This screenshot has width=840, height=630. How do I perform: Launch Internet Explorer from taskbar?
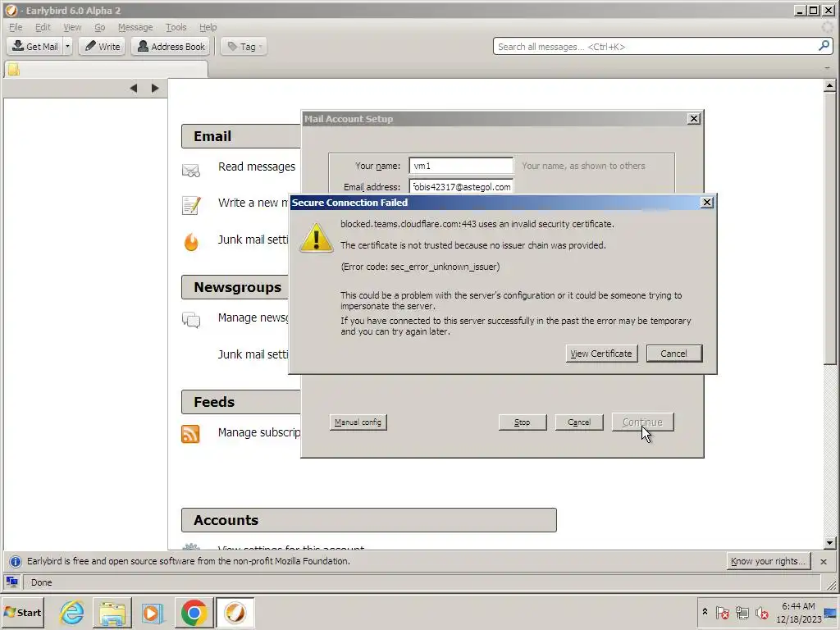pos(72,612)
